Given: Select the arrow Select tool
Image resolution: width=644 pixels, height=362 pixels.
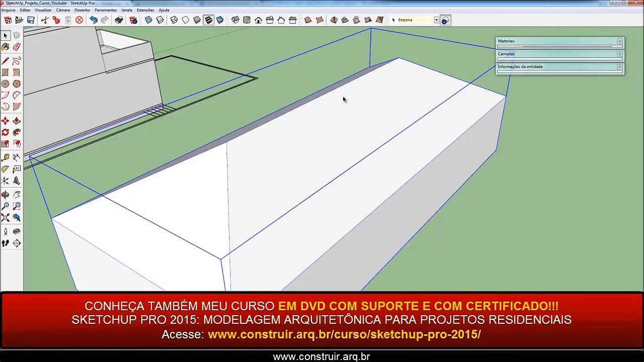Looking at the screenshot, I should coord(5,35).
